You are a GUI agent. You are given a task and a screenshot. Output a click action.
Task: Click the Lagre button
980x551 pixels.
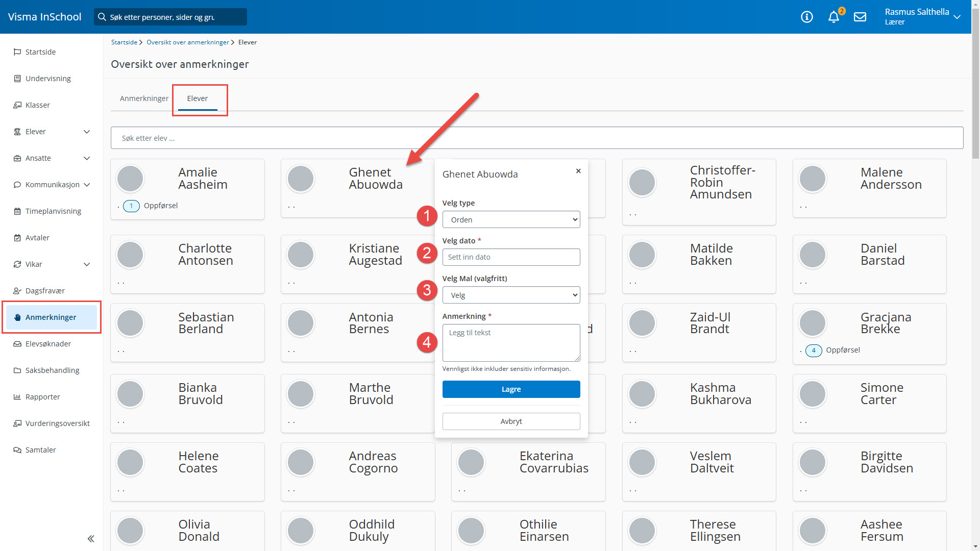point(511,389)
